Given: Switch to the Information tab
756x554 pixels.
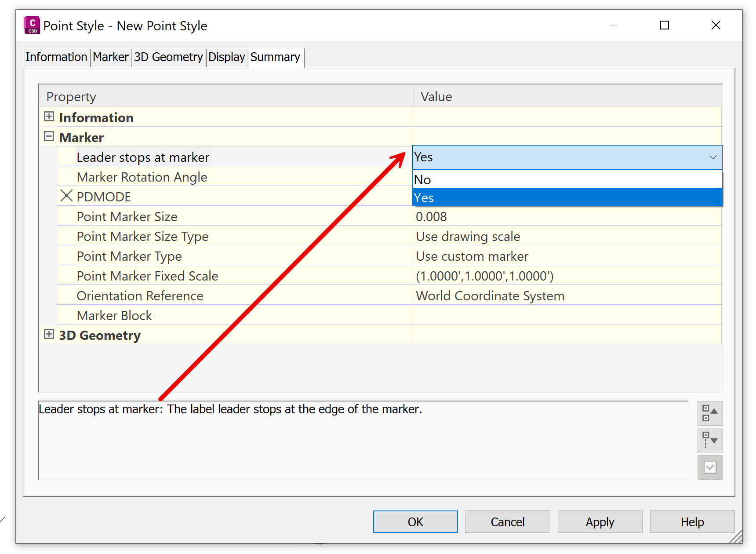Looking at the screenshot, I should (56, 57).
